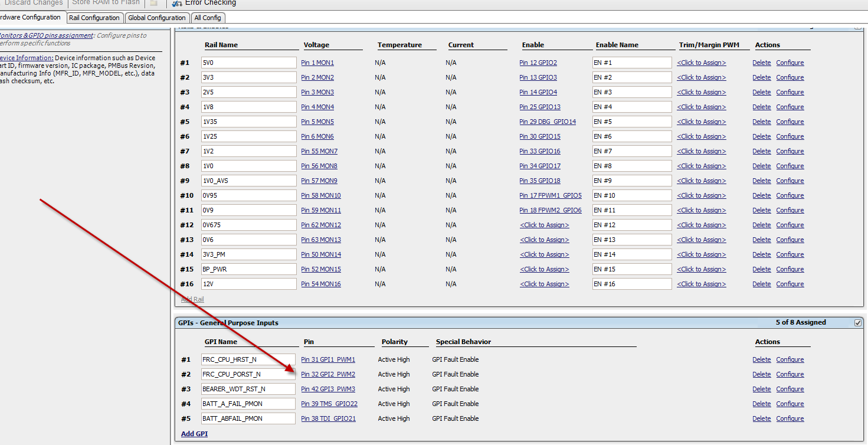The image size is (868, 445).
Task: Assign Trim/Margin PWM for rail 1V8
Action: click(702, 107)
